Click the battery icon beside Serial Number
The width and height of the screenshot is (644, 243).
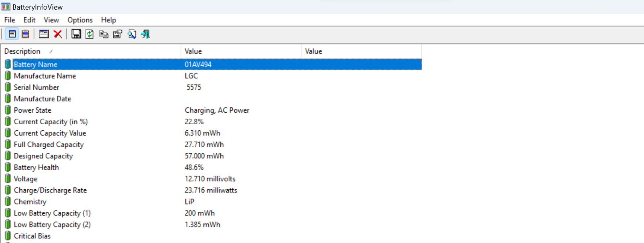click(8, 87)
